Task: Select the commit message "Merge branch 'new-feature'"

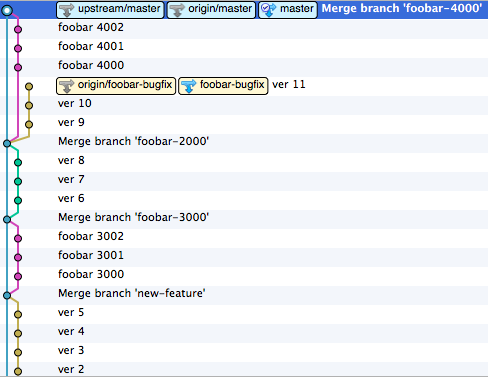Action: (x=132, y=294)
